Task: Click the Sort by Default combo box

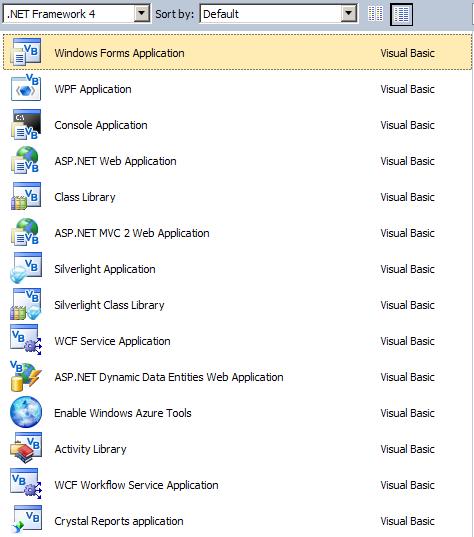Action: (279, 14)
